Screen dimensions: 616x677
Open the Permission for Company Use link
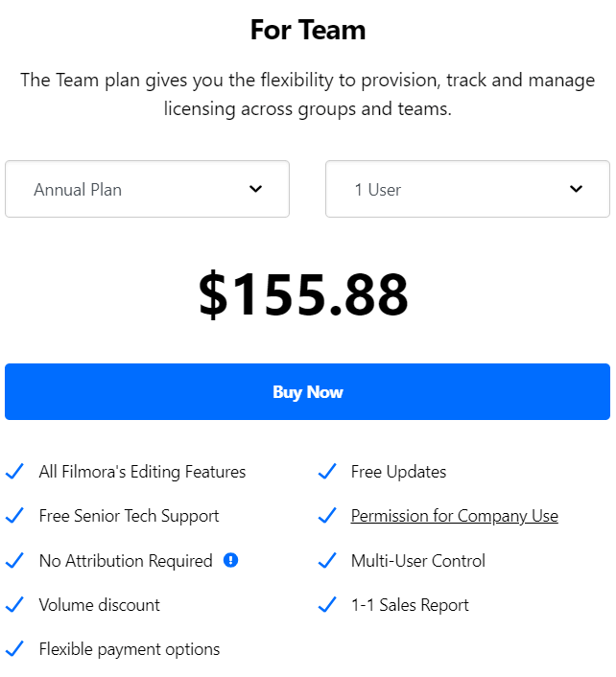coord(454,516)
